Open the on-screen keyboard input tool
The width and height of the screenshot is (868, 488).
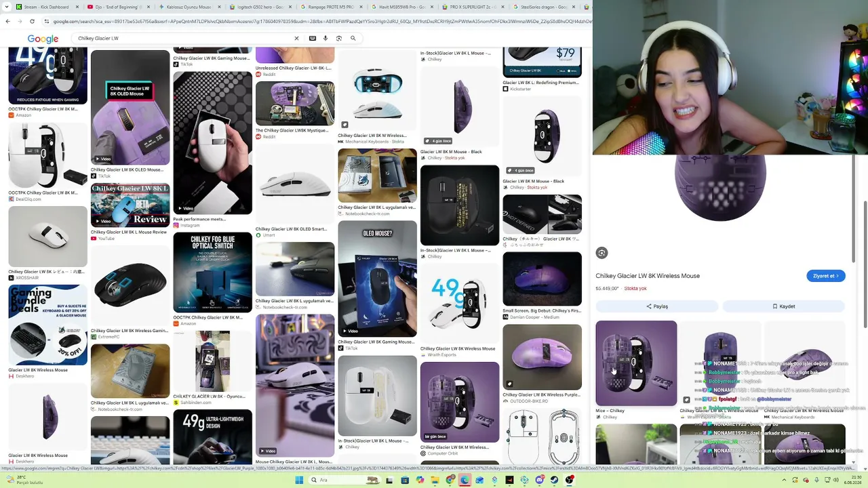coord(313,39)
